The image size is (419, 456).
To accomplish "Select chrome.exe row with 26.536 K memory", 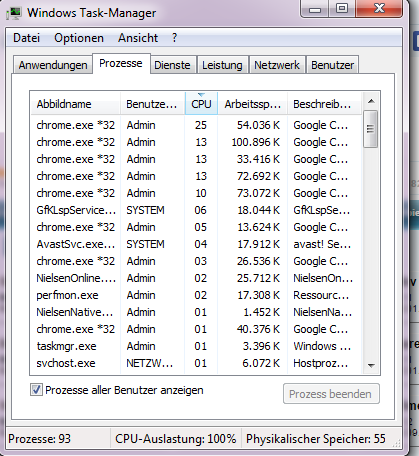I will click(196, 261).
